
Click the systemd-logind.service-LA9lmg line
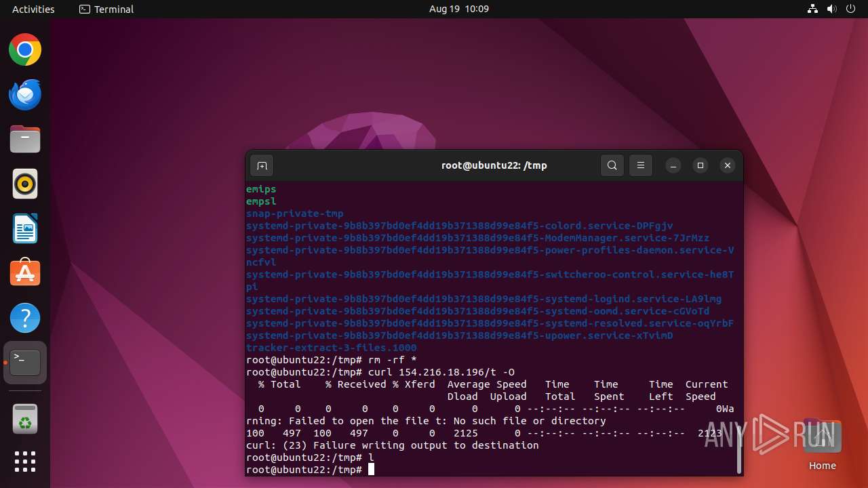[x=484, y=299]
